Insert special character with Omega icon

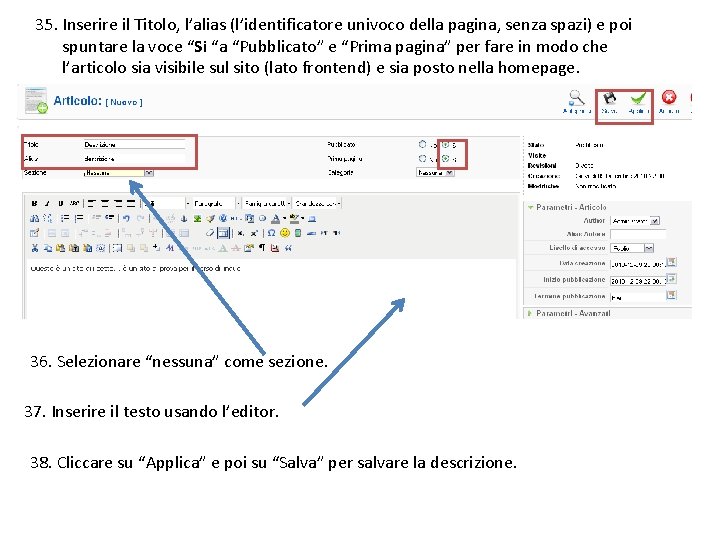271,233
